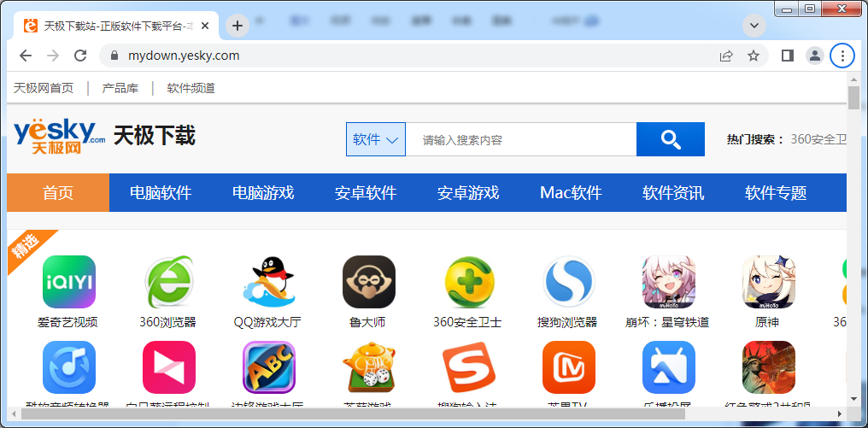Open the 电脑软件 nav tab
The width and height of the screenshot is (868, 428).
point(161,193)
